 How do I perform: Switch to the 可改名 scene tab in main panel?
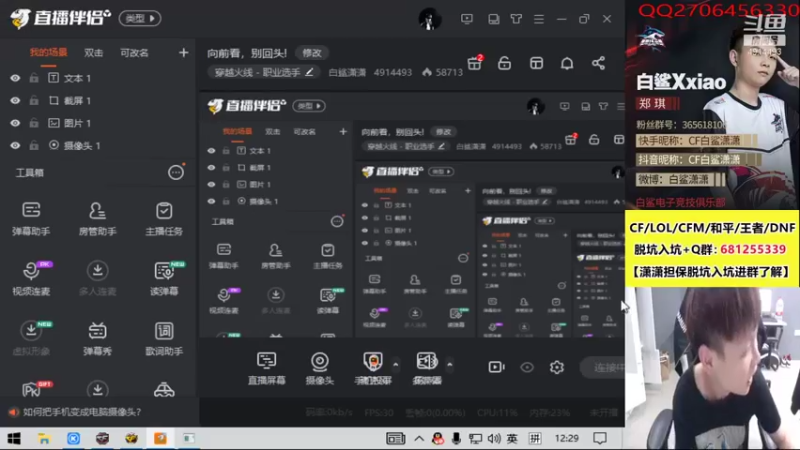tap(134, 53)
